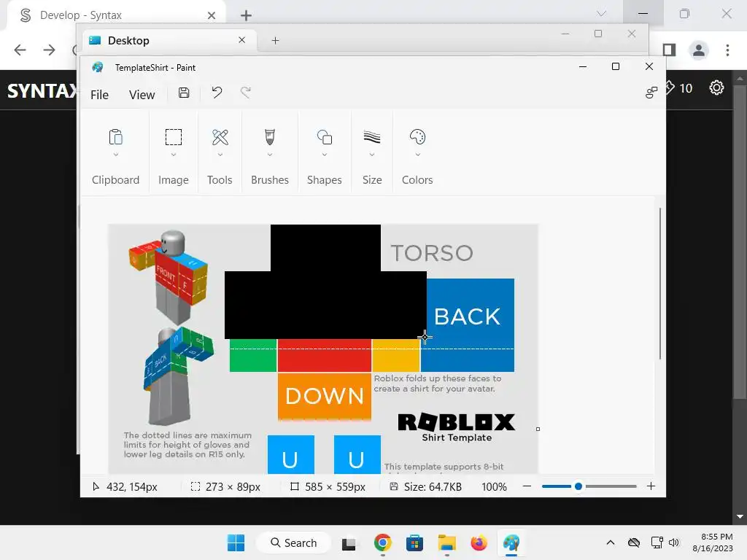Screen dimensions: 747x560
Task: Expand the Colors dropdown chevron
Action: click(418, 155)
